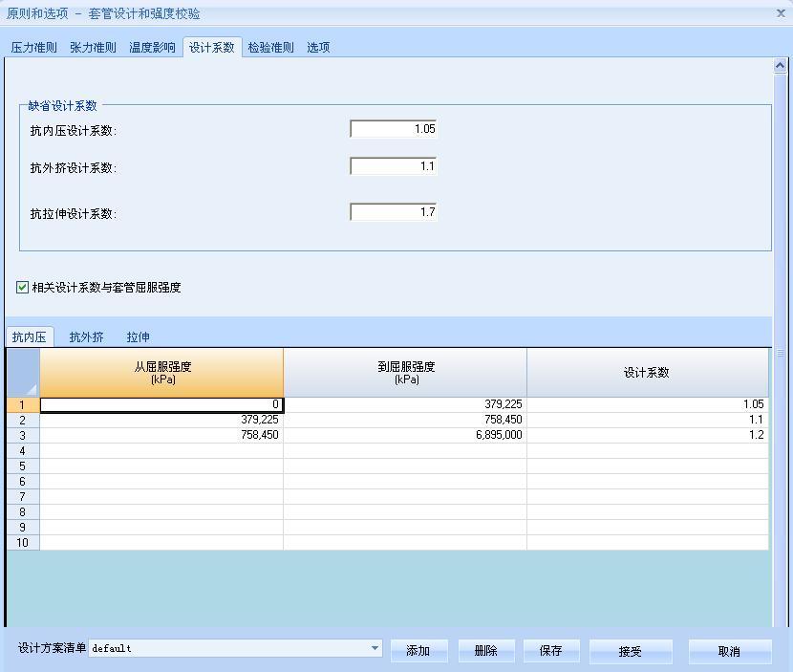This screenshot has width=793, height=672.
Task: Click the 到屈服强度 column header
Action: tap(405, 373)
